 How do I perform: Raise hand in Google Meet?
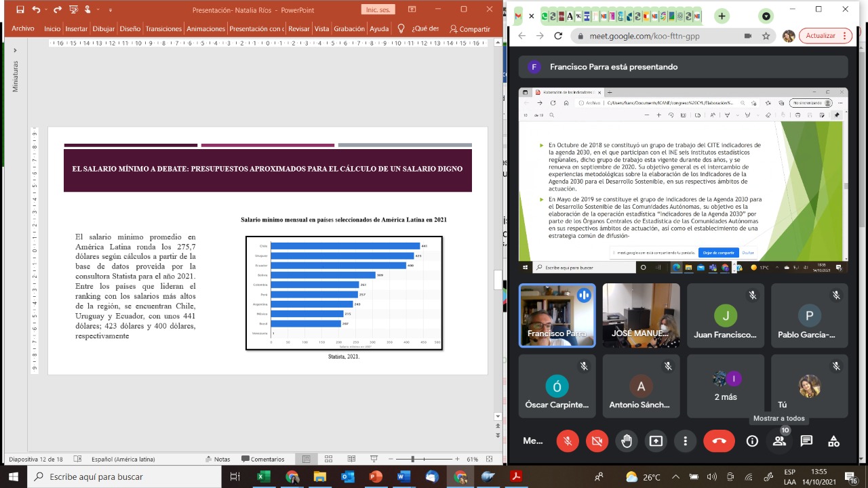627,441
